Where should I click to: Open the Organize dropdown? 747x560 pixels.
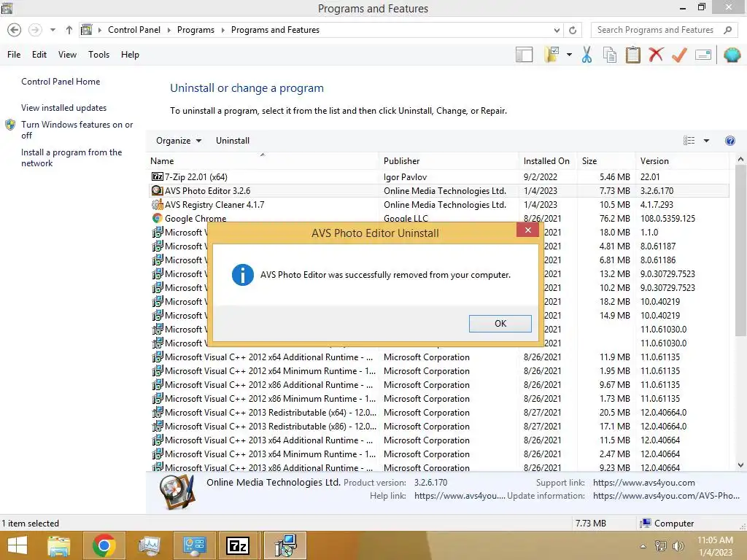point(179,141)
